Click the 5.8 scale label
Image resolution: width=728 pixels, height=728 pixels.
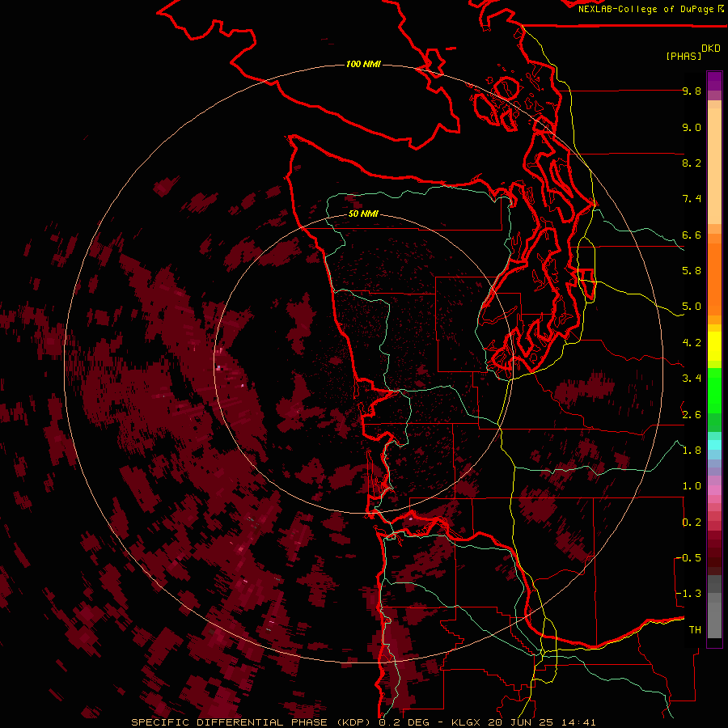(692, 270)
